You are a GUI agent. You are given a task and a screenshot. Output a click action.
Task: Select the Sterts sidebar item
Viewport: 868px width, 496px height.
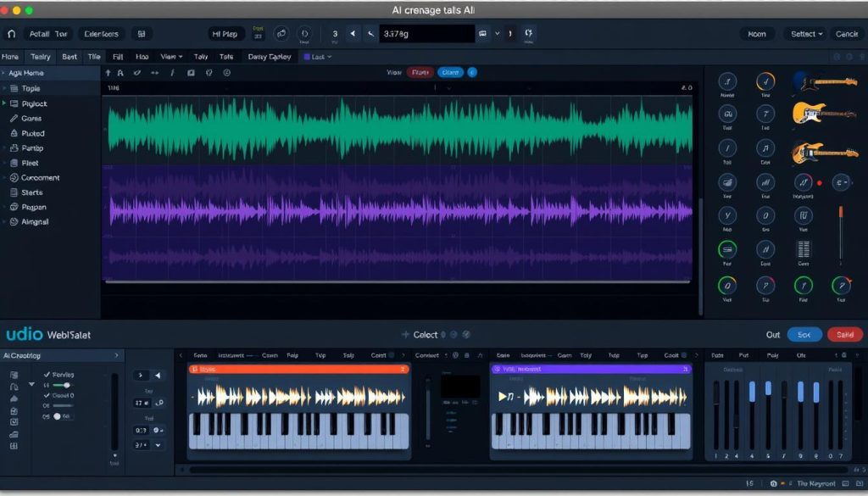tap(31, 192)
